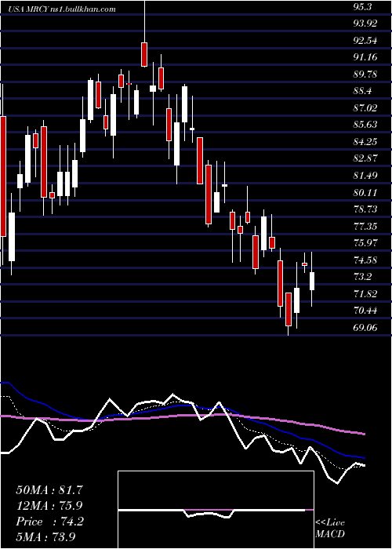This screenshot has height=549, width=392.
Task: Click the Price : 74.2 readout
Action: coord(49,522)
